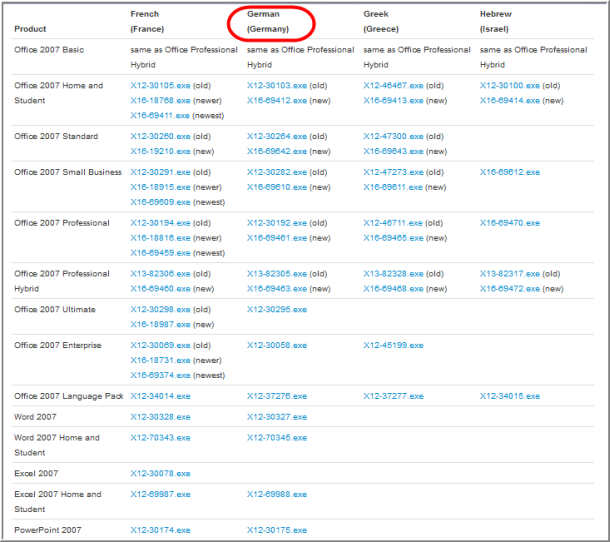This screenshot has width=610, height=542.
Task: Download German Excel 2007 Home and Student link
Action: click(277, 495)
